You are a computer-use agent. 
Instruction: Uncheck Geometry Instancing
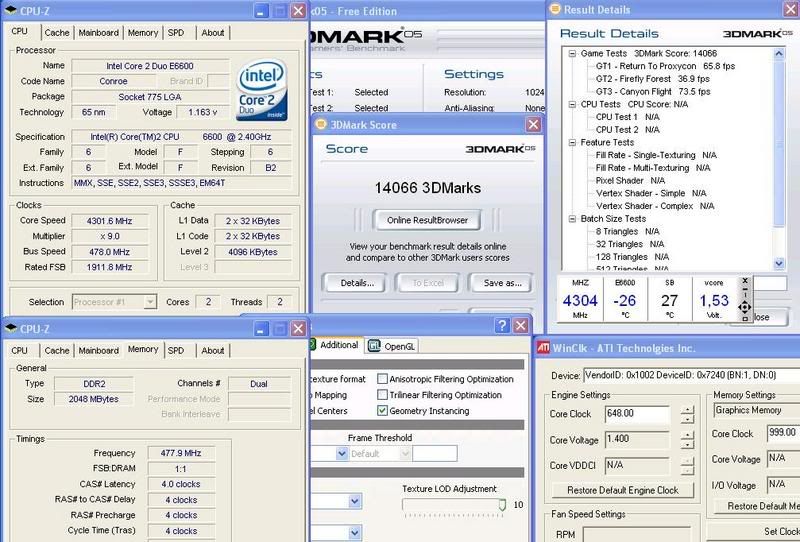click(x=382, y=410)
